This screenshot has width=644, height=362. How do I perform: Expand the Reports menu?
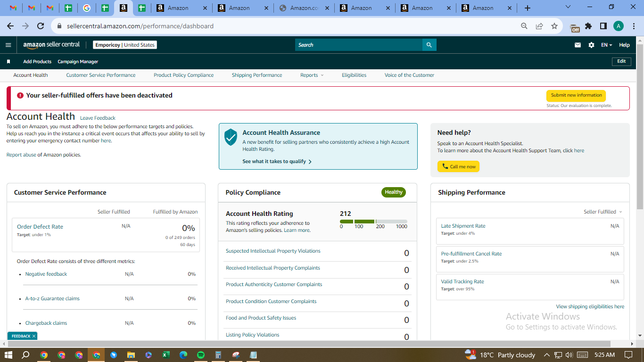coord(312,75)
